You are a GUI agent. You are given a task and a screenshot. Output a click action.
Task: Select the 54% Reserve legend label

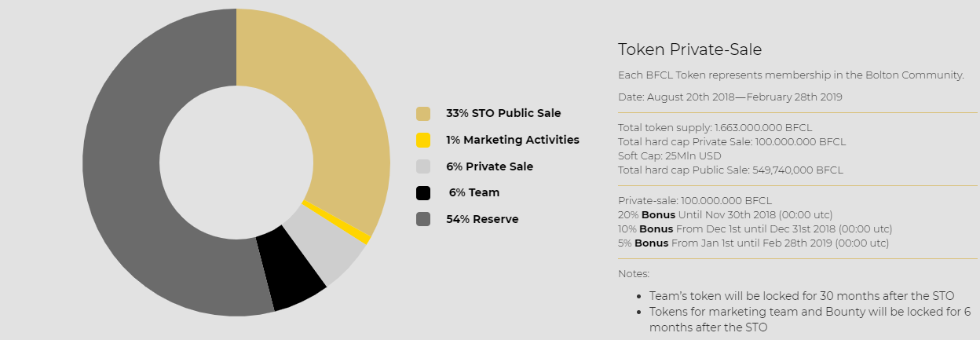(482, 219)
